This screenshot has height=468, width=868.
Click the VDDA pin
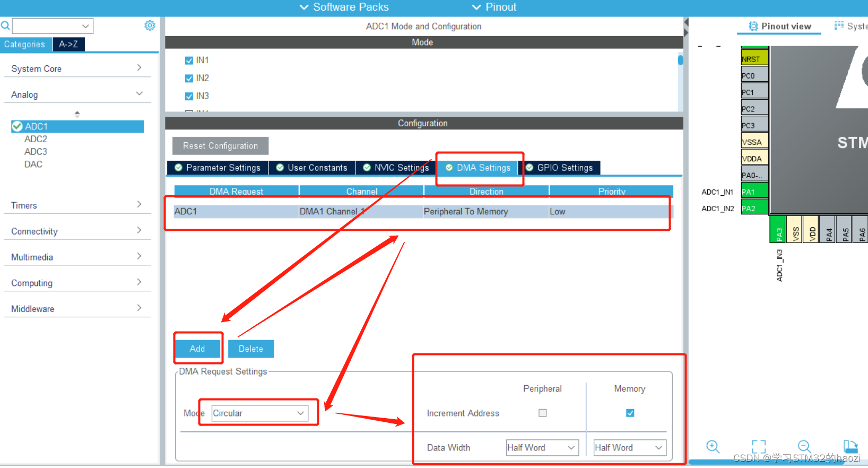click(x=754, y=158)
